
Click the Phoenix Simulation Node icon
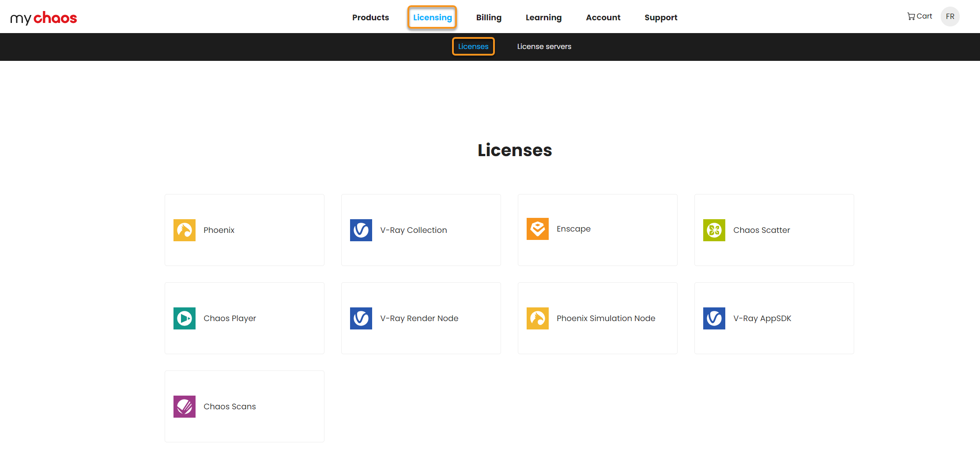[538, 318]
